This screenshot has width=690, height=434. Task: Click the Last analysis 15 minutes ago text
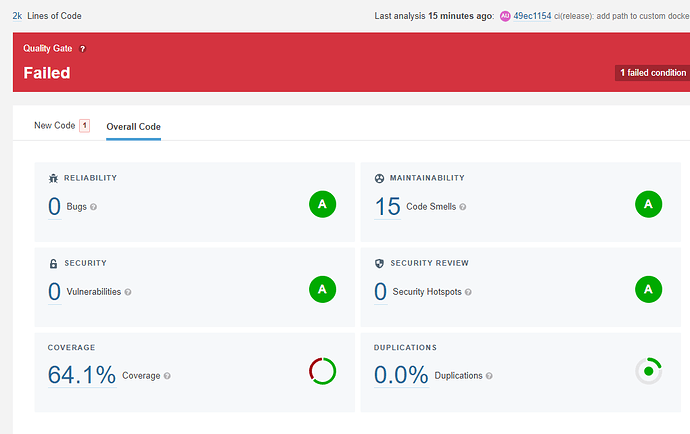click(x=434, y=16)
